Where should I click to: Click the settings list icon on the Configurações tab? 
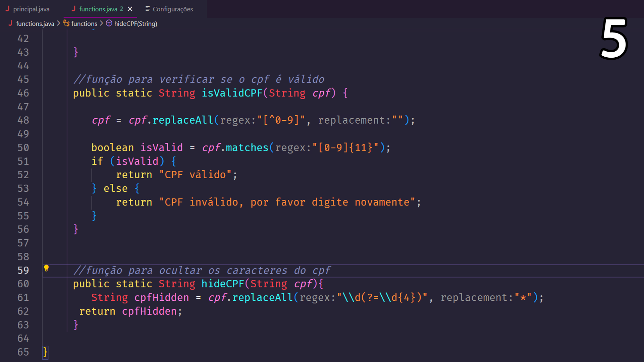point(147,9)
